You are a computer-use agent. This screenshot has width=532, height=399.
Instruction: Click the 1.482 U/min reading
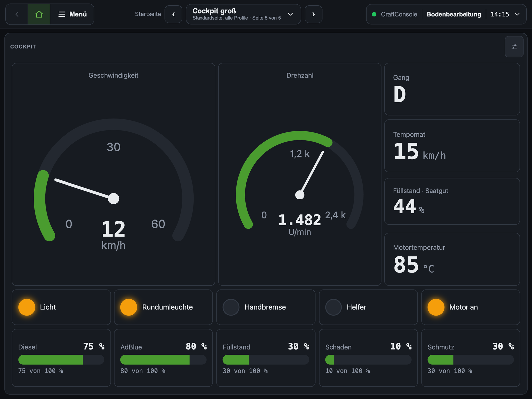[x=300, y=225]
